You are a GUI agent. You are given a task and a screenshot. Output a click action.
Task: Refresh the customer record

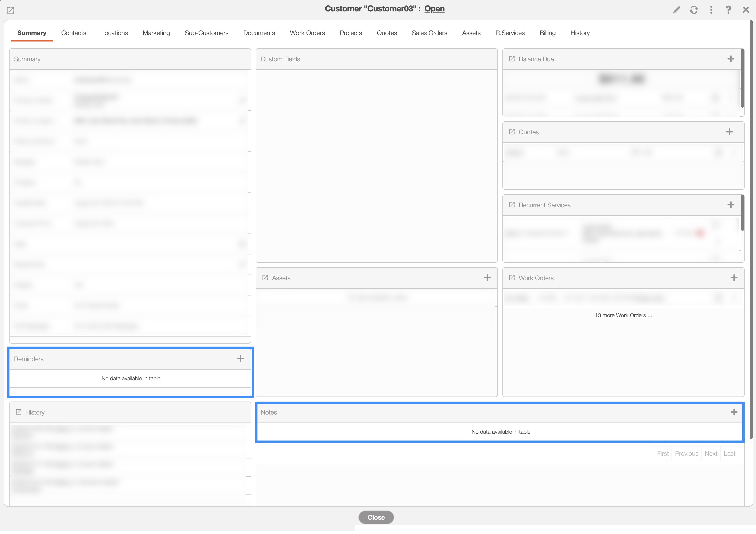click(x=694, y=10)
